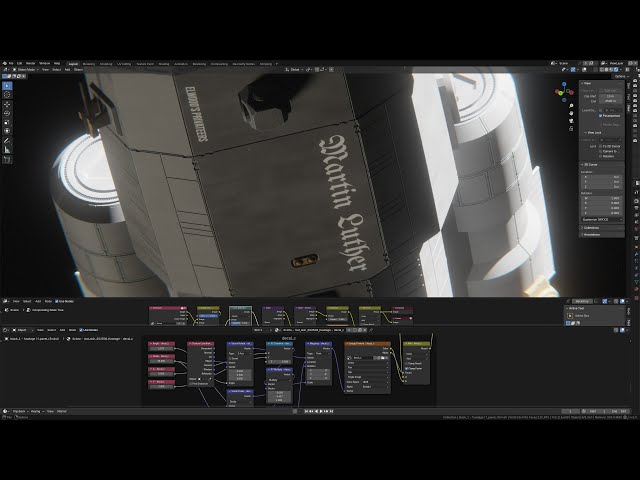This screenshot has height=480, width=640.
Task: Open the viewport header View menu
Action: click(45, 70)
